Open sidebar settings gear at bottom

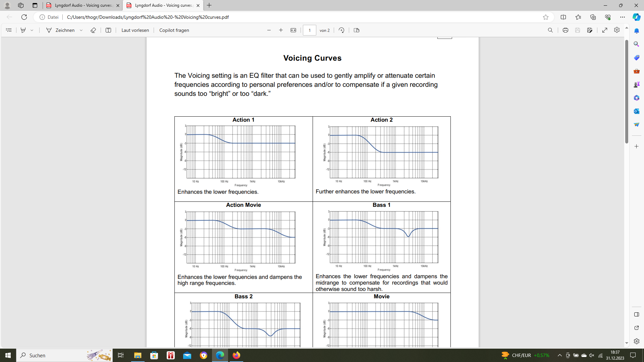click(x=636, y=341)
